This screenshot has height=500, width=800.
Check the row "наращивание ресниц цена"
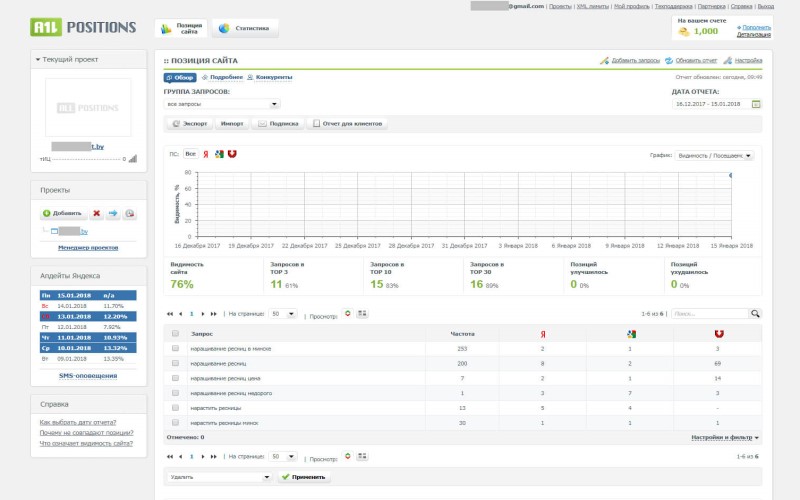coord(175,378)
